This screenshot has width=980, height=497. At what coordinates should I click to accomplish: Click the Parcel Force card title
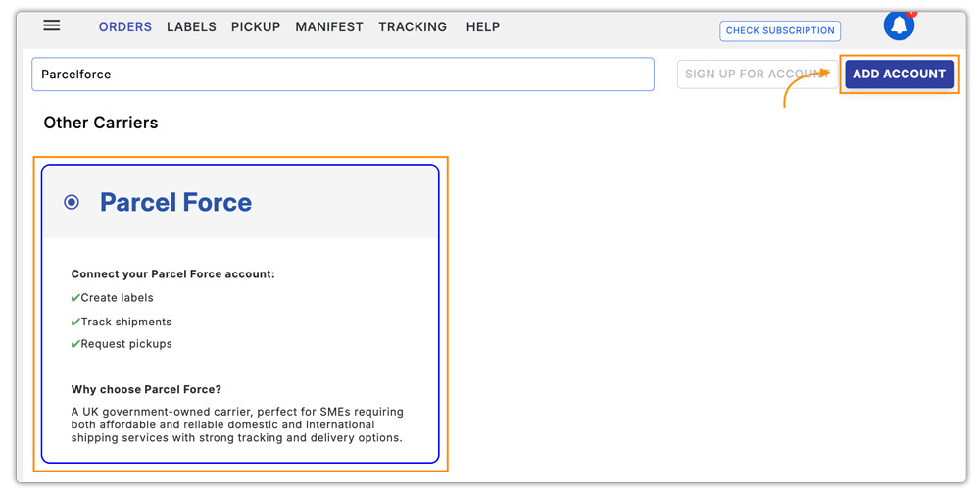(x=176, y=203)
